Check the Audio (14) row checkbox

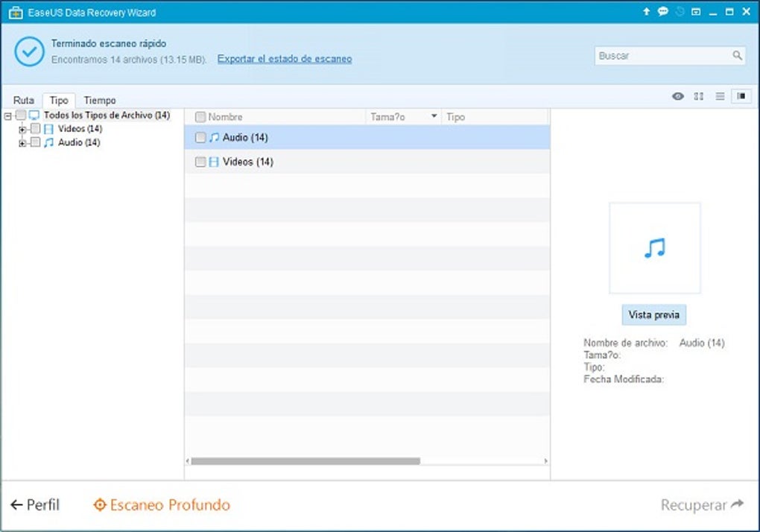point(200,138)
